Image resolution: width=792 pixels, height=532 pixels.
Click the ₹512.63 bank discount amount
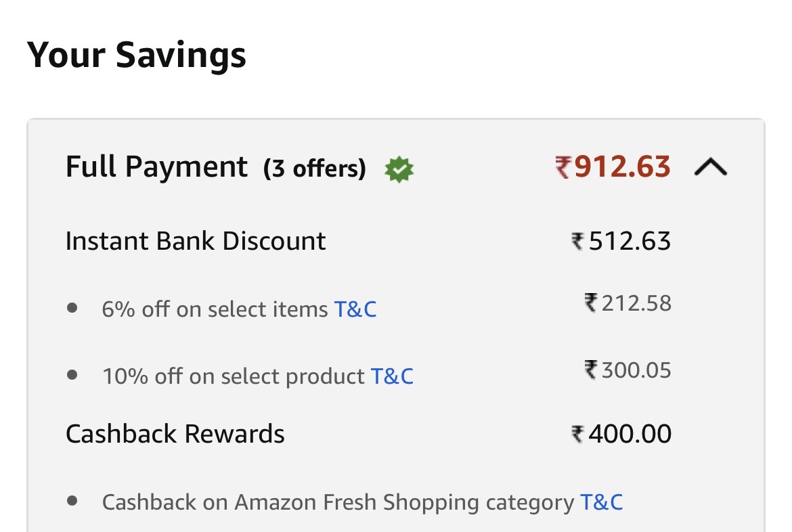point(621,241)
